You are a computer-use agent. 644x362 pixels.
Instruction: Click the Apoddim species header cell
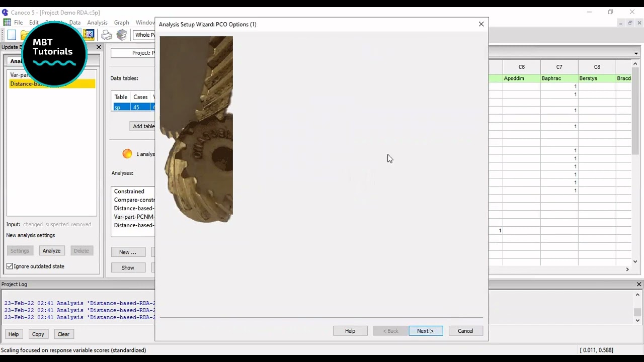[522, 78]
